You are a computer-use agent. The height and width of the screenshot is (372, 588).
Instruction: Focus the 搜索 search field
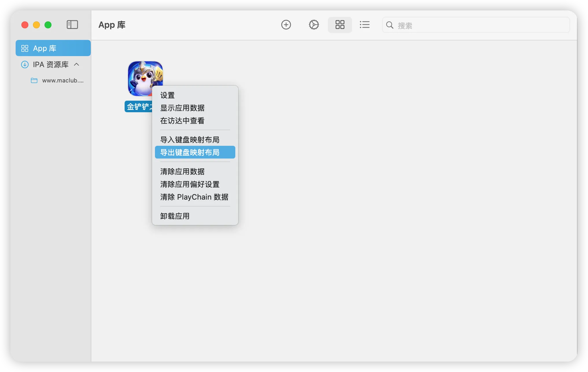[476, 25]
